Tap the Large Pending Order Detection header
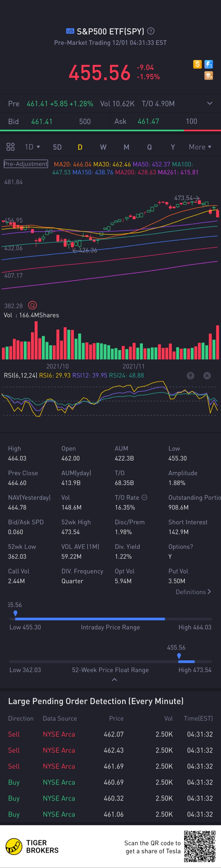The image size is (221, 868). (96, 701)
